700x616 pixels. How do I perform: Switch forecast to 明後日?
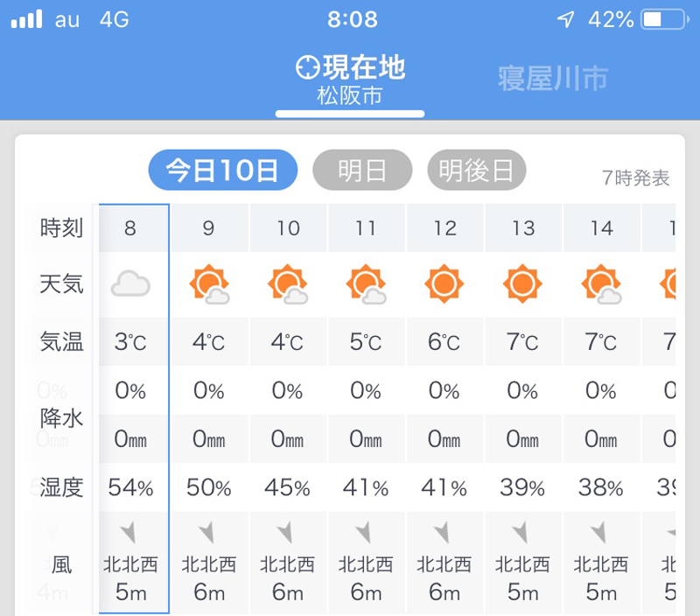click(476, 170)
